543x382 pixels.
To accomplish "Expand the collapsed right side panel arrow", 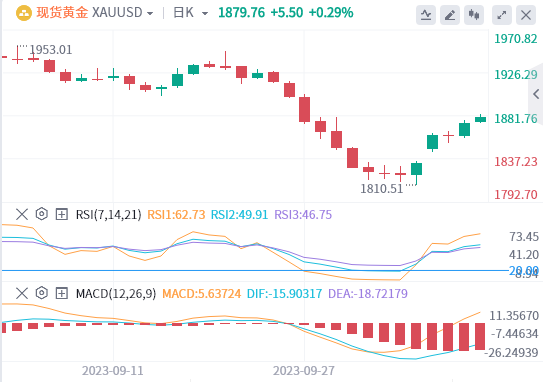I will tap(536, 94).
